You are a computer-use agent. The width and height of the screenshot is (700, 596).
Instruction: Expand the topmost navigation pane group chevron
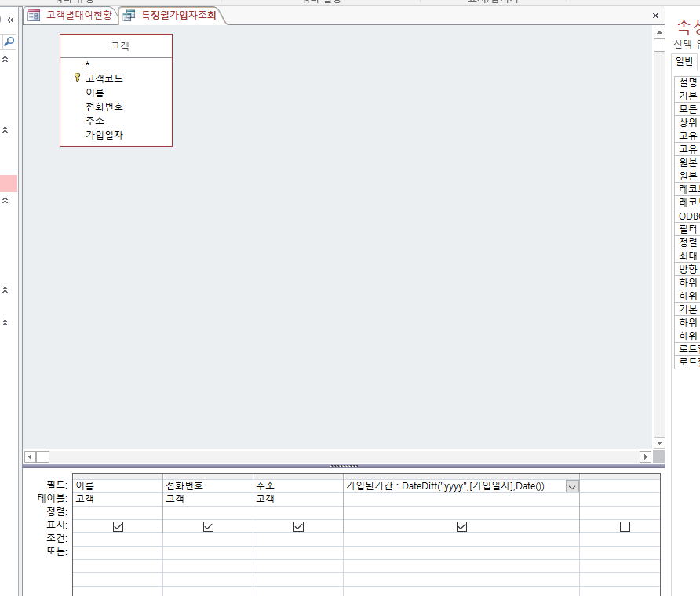pyautogui.click(x=5, y=59)
